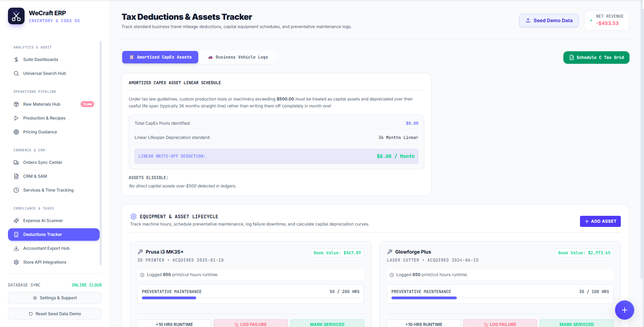
Task: Click Glowforge preventative maintenance progress bar
Action: click(x=500, y=298)
